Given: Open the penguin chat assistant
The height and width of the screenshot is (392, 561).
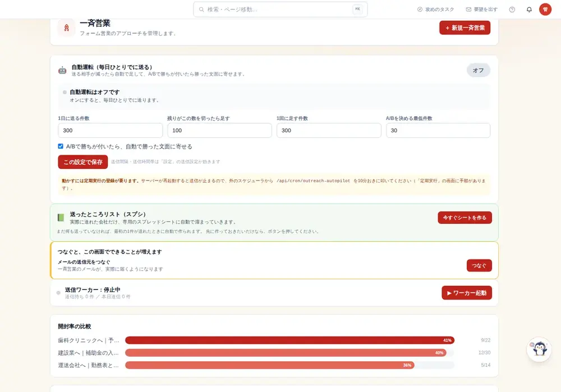Looking at the screenshot, I should [539, 349].
